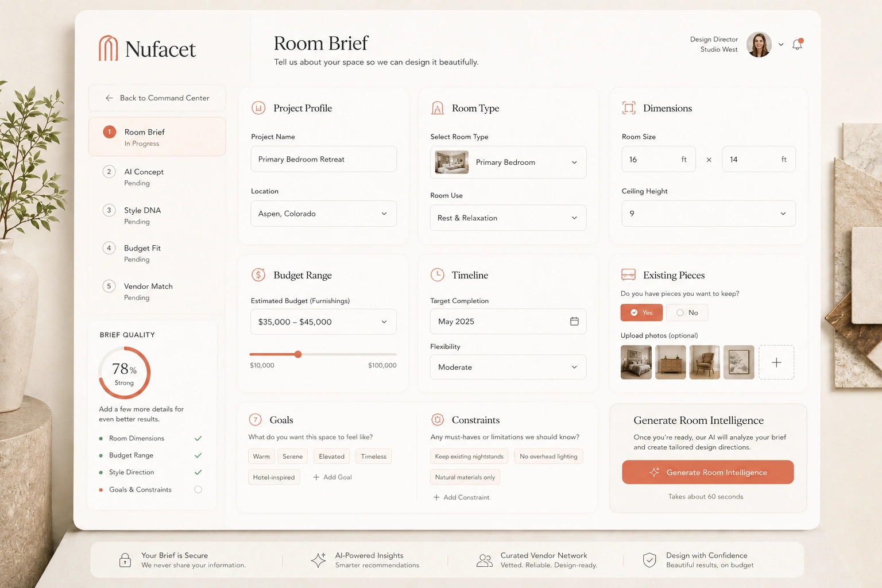Click the Curated Vendor Network people icon
Image resolution: width=882 pixels, height=588 pixels.
point(485,560)
